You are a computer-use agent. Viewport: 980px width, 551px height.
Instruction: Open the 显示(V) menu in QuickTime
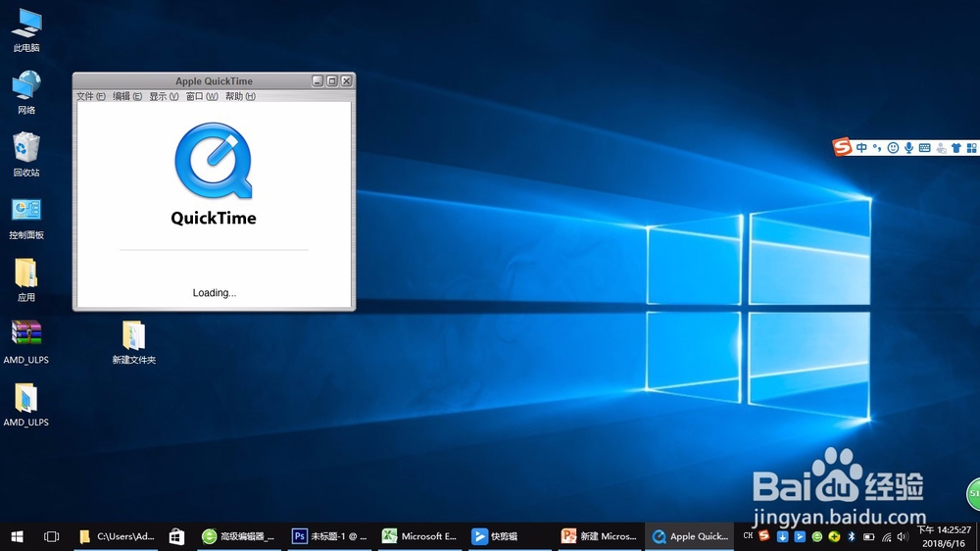point(164,96)
